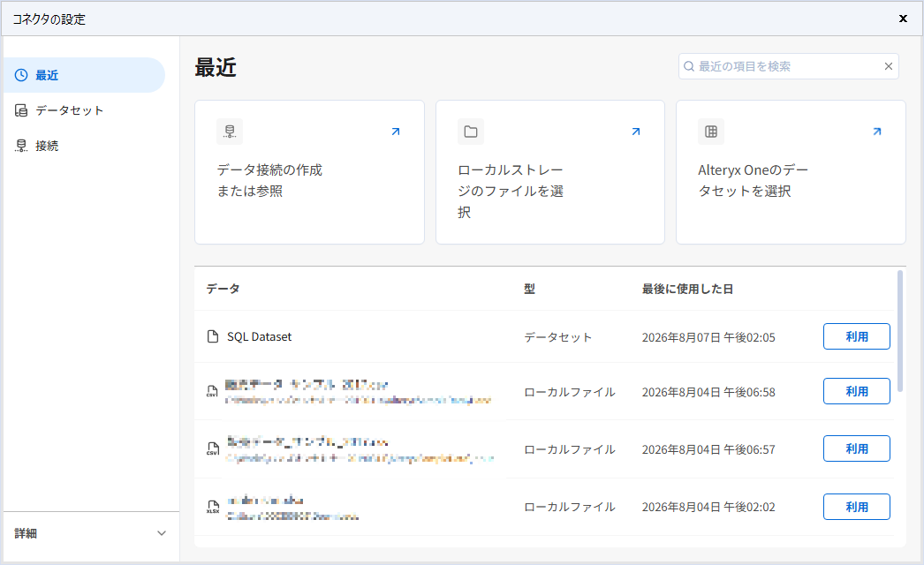Click 利用 for the 午後06:57 row
Image resolution: width=924 pixels, height=565 pixels.
(856, 448)
